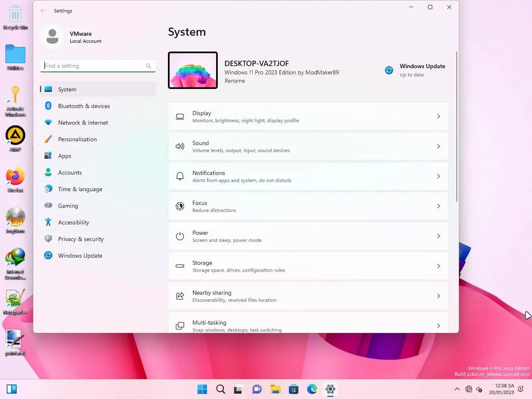The image size is (532, 399).
Task: Show hidden tray icons chevron
Action: 457,389
